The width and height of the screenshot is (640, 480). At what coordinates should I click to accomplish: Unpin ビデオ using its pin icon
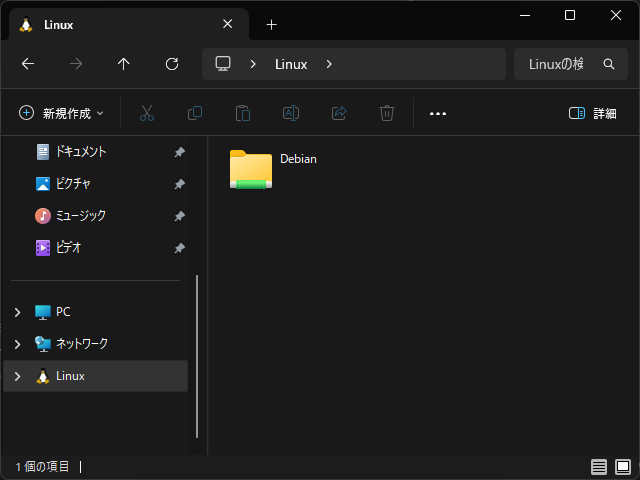tap(180, 248)
